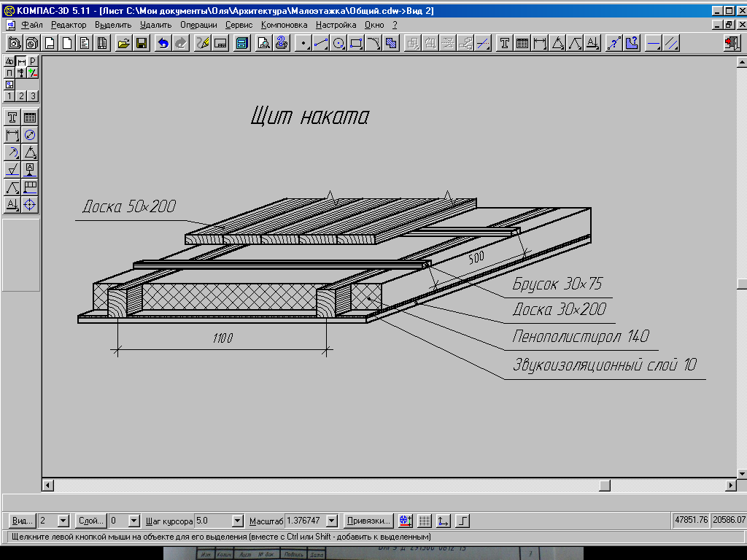Click the horizontal scrollbar thumb
Image resolution: width=747 pixels, height=560 pixels.
[x=605, y=486]
